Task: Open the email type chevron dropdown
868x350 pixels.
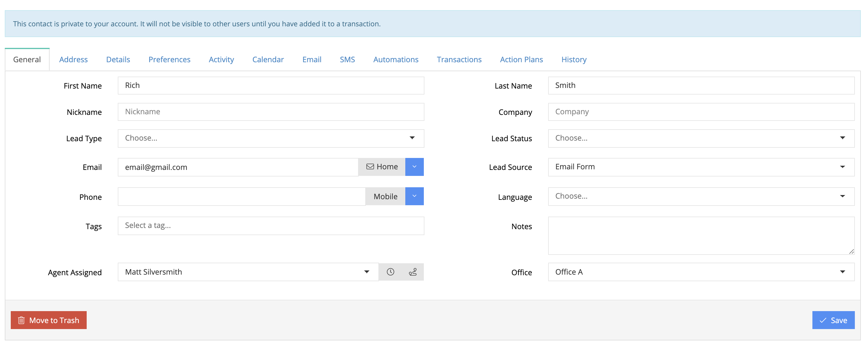Action: (x=414, y=167)
